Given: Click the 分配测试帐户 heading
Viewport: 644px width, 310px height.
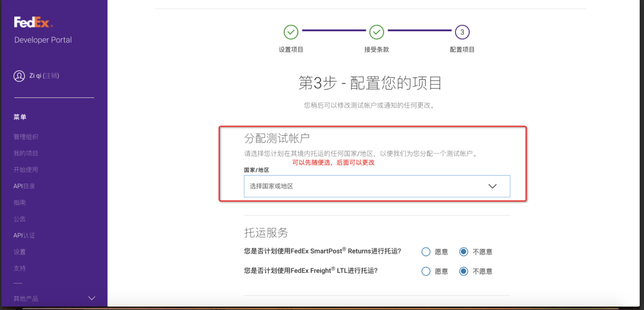Looking at the screenshot, I should point(277,138).
